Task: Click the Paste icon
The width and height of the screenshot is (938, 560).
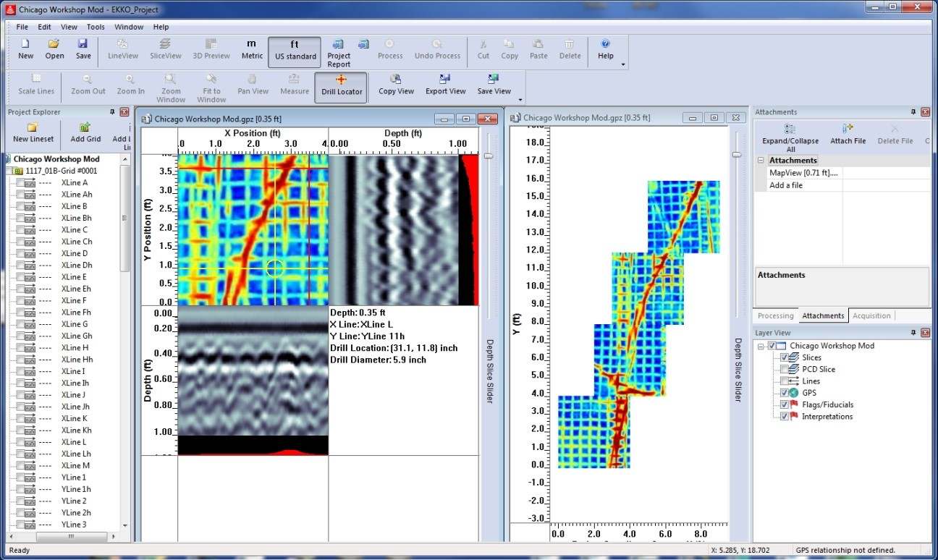Action: click(x=538, y=50)
